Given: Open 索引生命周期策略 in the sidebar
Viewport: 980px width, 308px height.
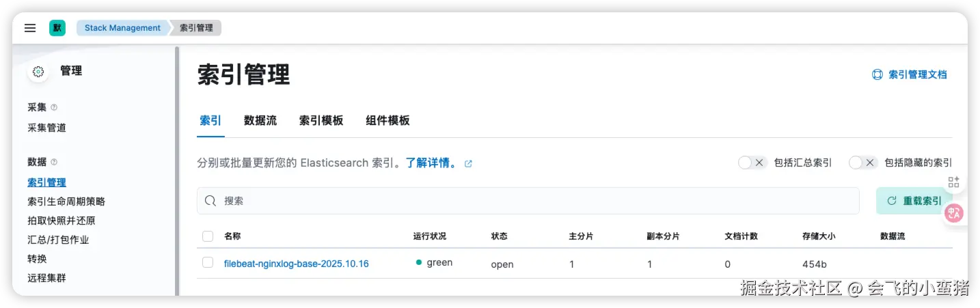Looking at the screenshot, I should pos(66,201).
